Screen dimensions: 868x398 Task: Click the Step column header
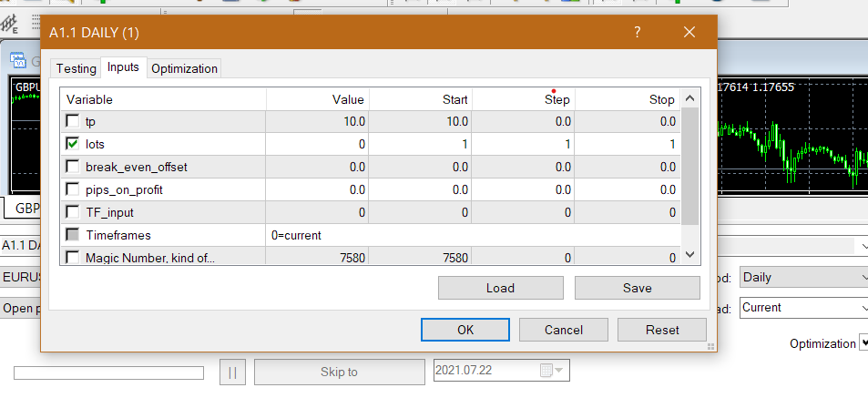pos(524,99)
